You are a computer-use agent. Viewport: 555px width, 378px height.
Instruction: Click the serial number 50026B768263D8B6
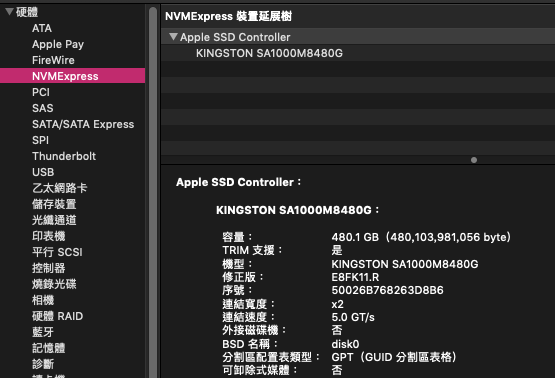click(x=387, y=290)
